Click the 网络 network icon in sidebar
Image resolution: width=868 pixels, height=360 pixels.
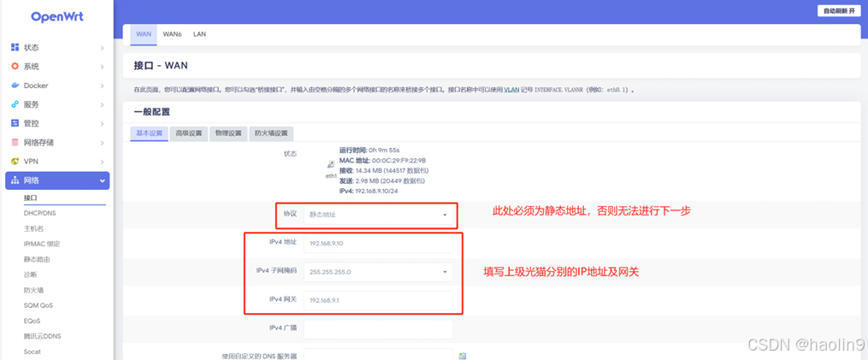[x=15, y=180]
